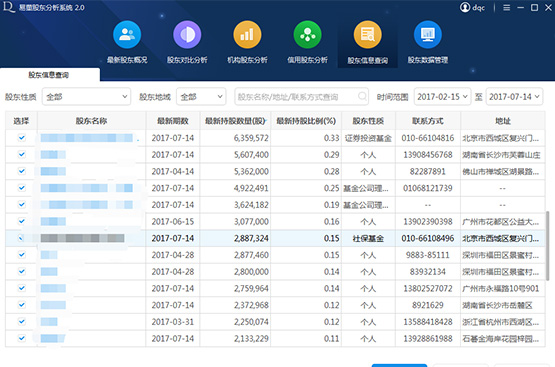Open 股东数据管理 module icon
The height and width of the screenshot is (367, 555).
coord(428,35)
